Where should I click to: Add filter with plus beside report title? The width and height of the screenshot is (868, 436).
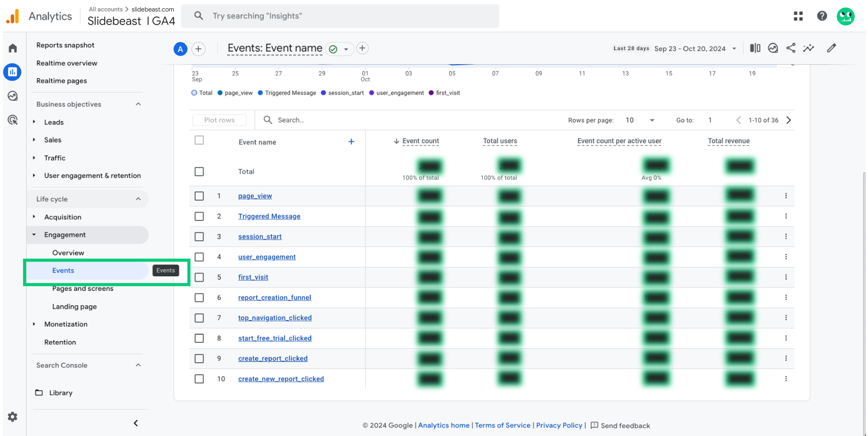click(x=362, y=48)
